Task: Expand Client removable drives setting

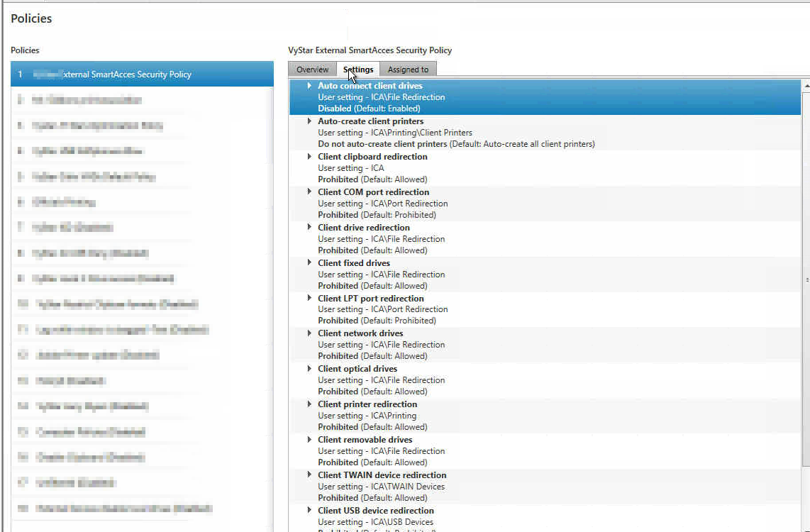Action: (309, 440)
